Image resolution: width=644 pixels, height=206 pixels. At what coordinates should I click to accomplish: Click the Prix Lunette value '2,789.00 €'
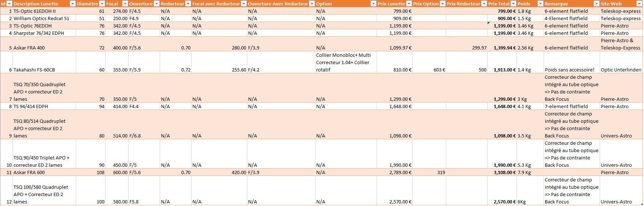point(400,172)
